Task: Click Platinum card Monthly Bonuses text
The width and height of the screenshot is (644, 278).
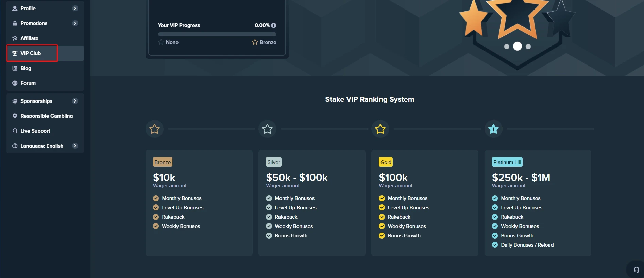Action: (x=521, y=198)
